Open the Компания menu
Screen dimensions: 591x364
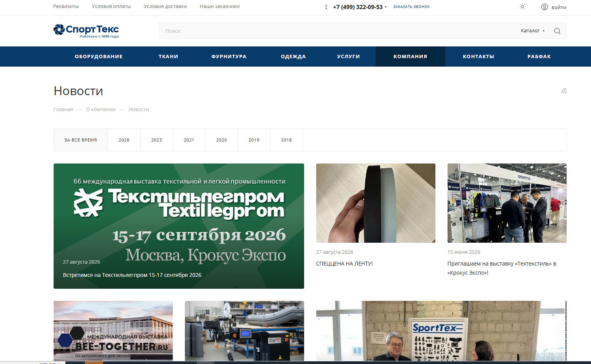tap(410, 56)
